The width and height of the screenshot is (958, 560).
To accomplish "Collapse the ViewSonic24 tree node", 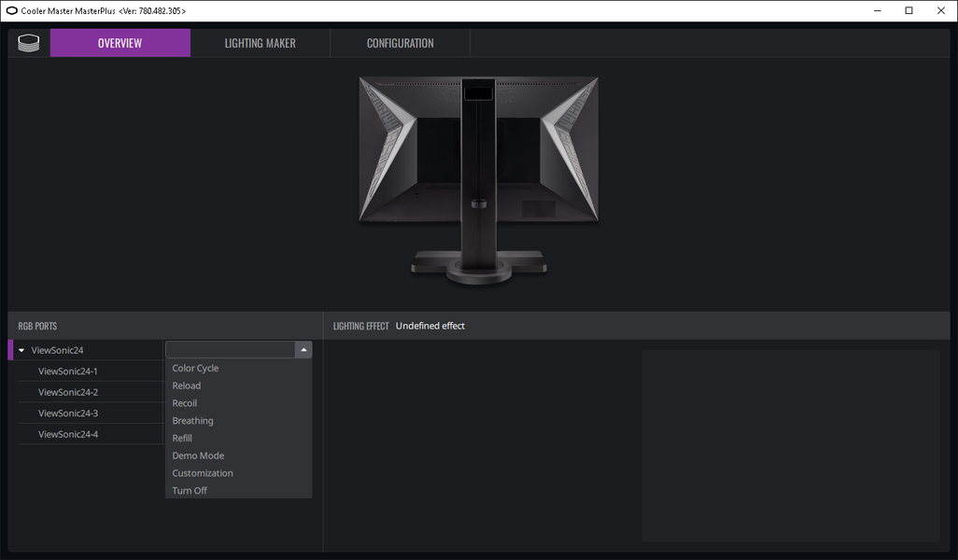I will tap(21, 350).
